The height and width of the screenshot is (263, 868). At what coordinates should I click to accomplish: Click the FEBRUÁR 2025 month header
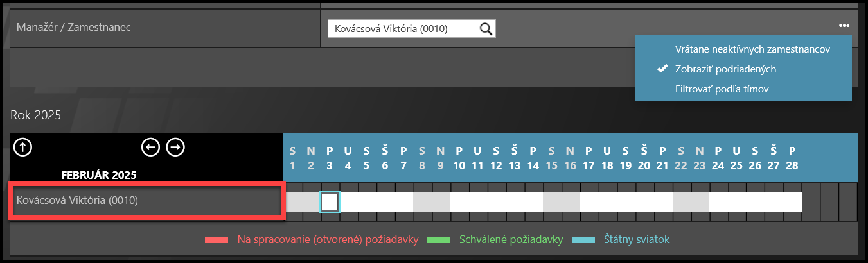click(x=99, y=174)
